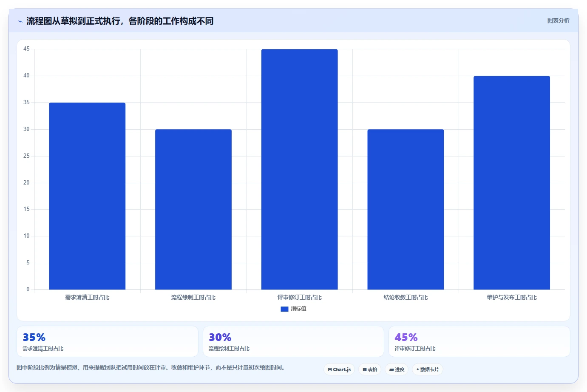Click the y-axis value 45
The image size is (587, 392).
tap(26, 49)
